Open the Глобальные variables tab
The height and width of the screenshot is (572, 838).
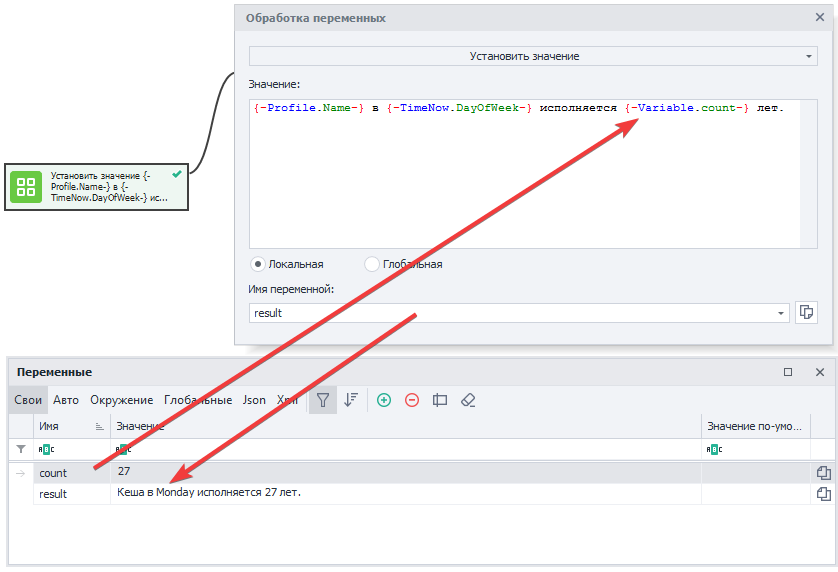(198, 400)
